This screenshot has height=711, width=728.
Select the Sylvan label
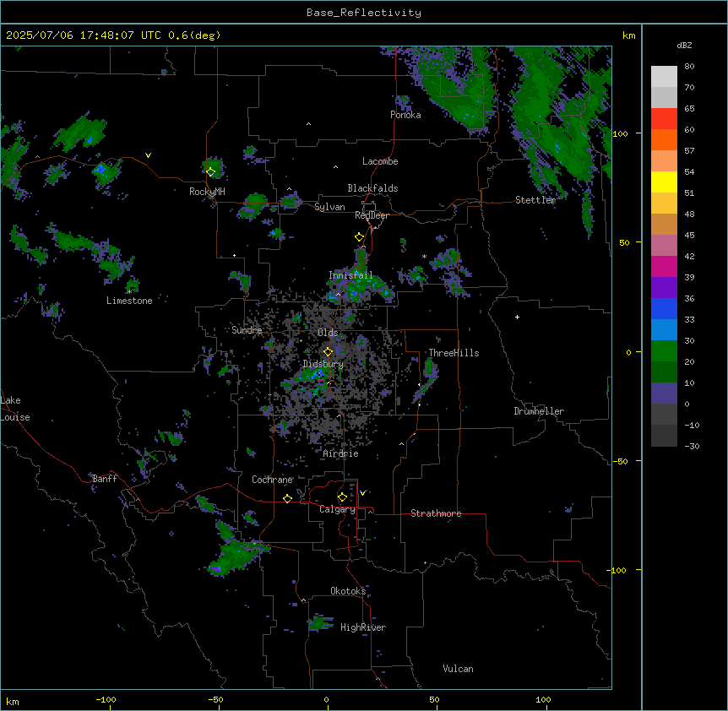329,207
